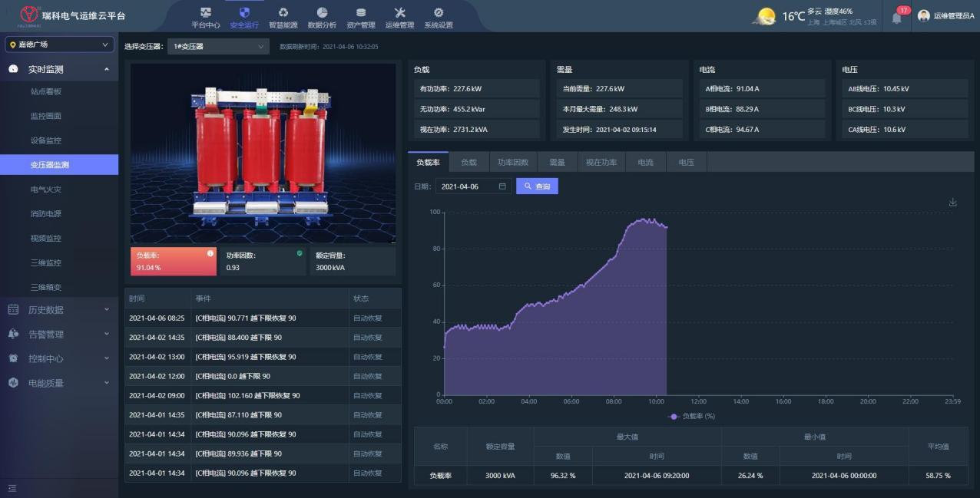Screen dimensions: 980x498
Task: Open the 嘉德广场 site dropdown
Action: (x=60, y=45)
